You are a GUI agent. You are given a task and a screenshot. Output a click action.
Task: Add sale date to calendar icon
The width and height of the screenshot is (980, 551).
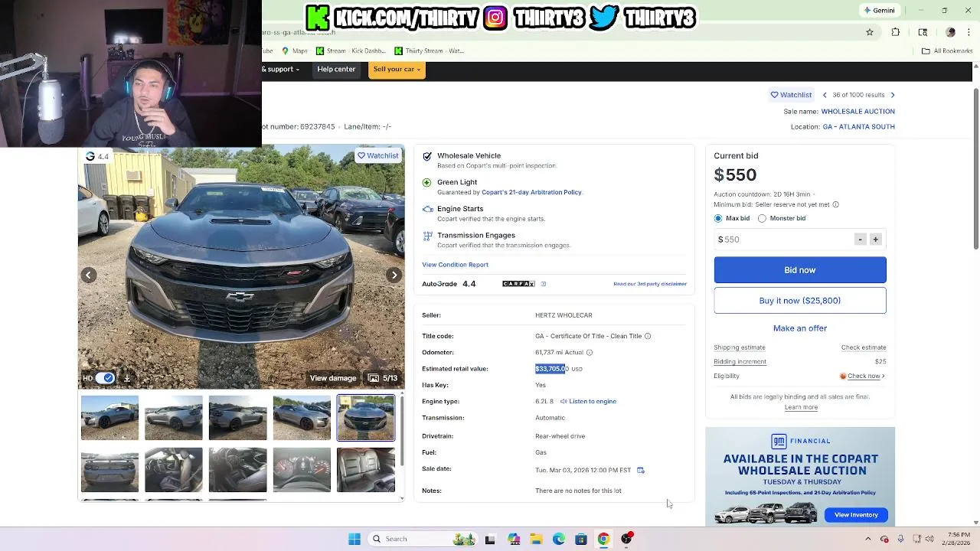point(641,471)
